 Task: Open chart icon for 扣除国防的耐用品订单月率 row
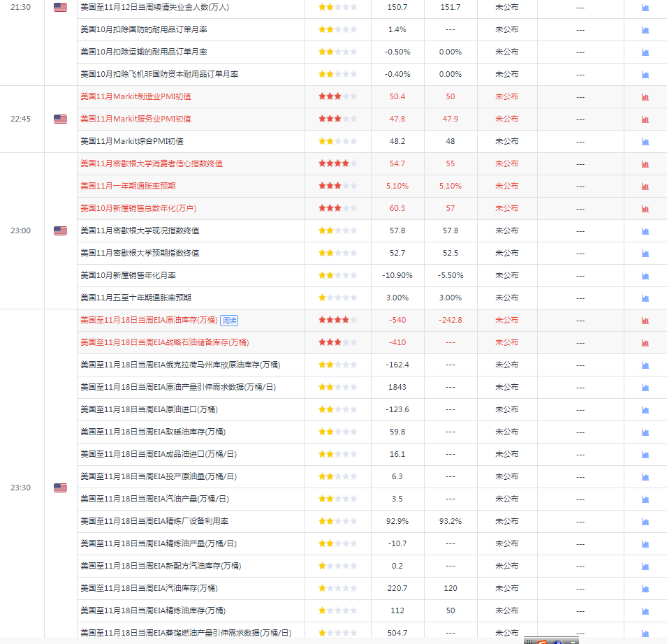[x=645, y=30]
